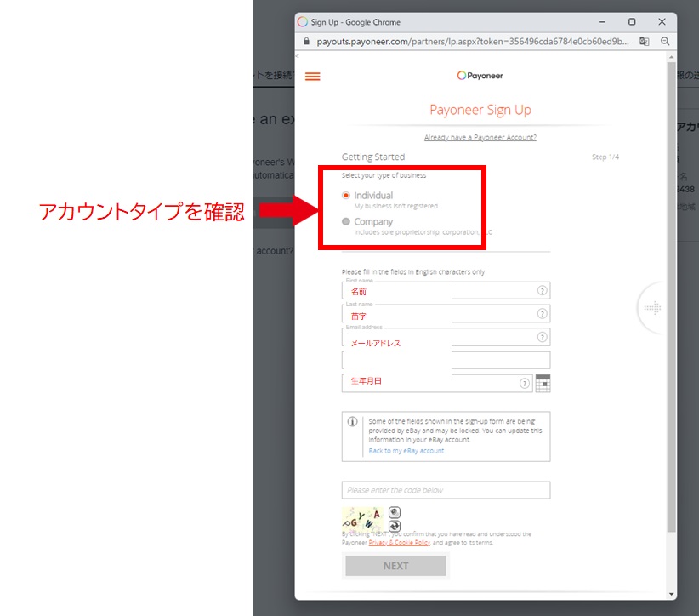Viewport: 699px width, 616px height.
Task: Click the Email address input field
Action: point(446,337)
